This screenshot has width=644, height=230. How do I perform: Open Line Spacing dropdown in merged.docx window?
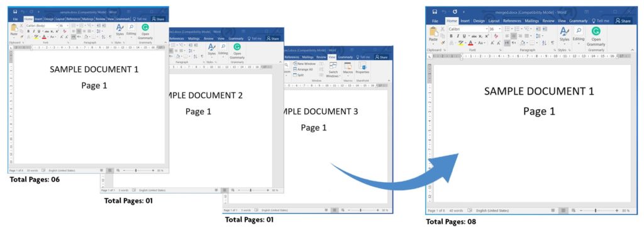(539, 36)
